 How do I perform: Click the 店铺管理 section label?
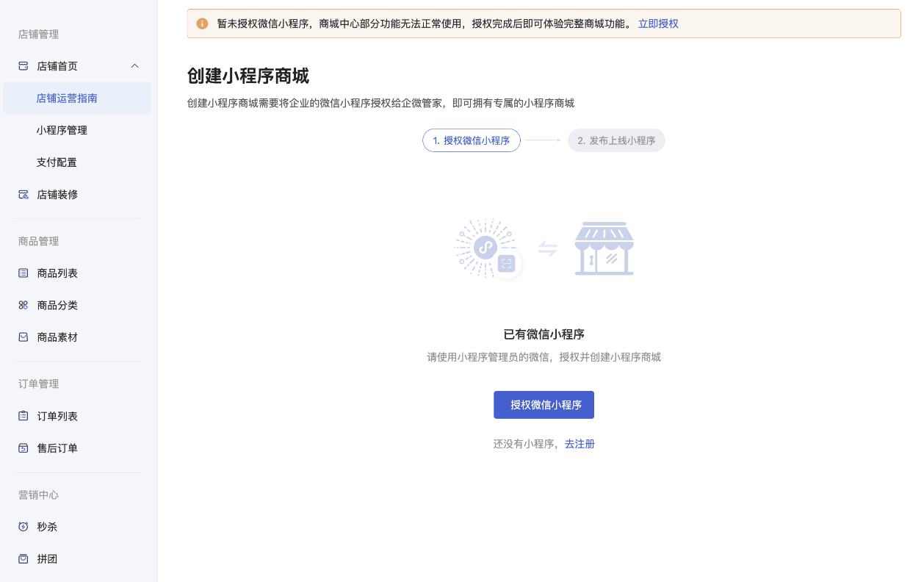pyautogui.click(x=38, y=35)
